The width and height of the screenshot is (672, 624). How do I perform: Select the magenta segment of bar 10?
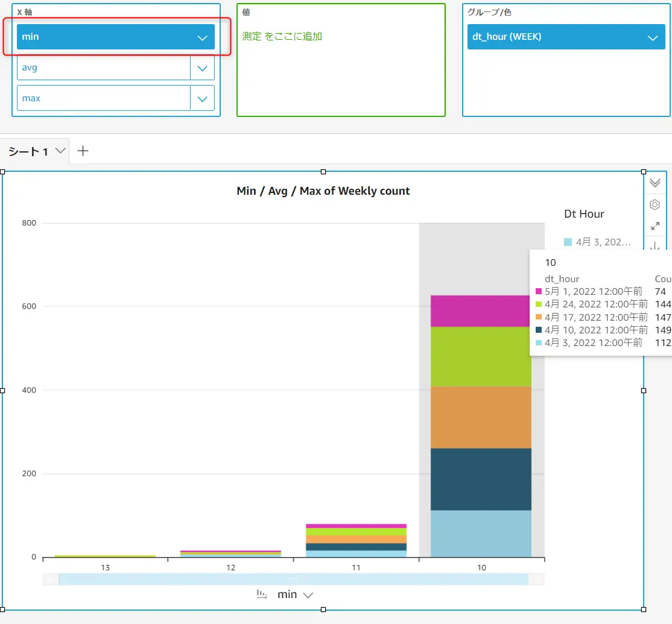pyautogui.click(x=481, y=311)
